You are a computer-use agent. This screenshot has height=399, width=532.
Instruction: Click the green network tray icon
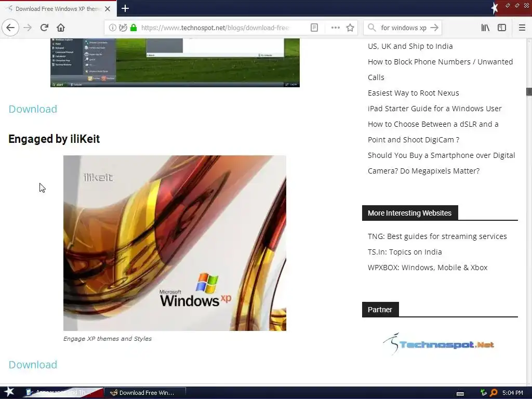[x=484, y=393]
